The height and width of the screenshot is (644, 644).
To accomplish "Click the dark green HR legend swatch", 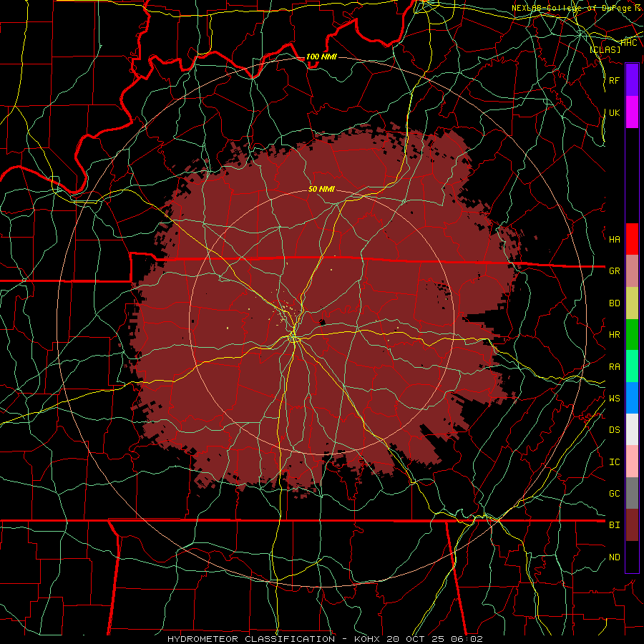I will tap(632, 335).
